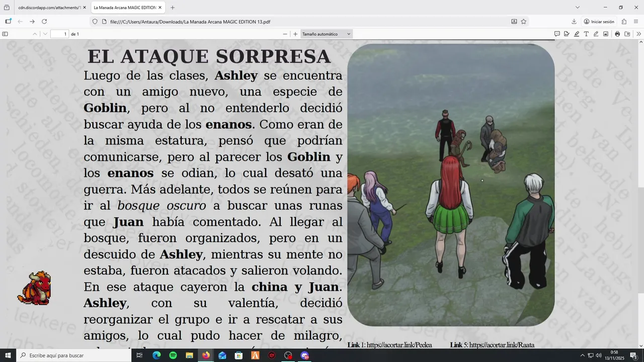Open File Explorer from the taskbar

tap(189, 355)
